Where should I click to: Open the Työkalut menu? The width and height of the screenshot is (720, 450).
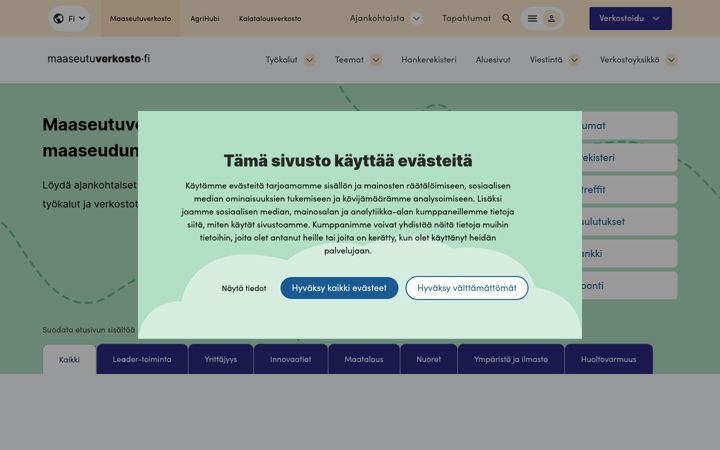click(x=281, y=60)
